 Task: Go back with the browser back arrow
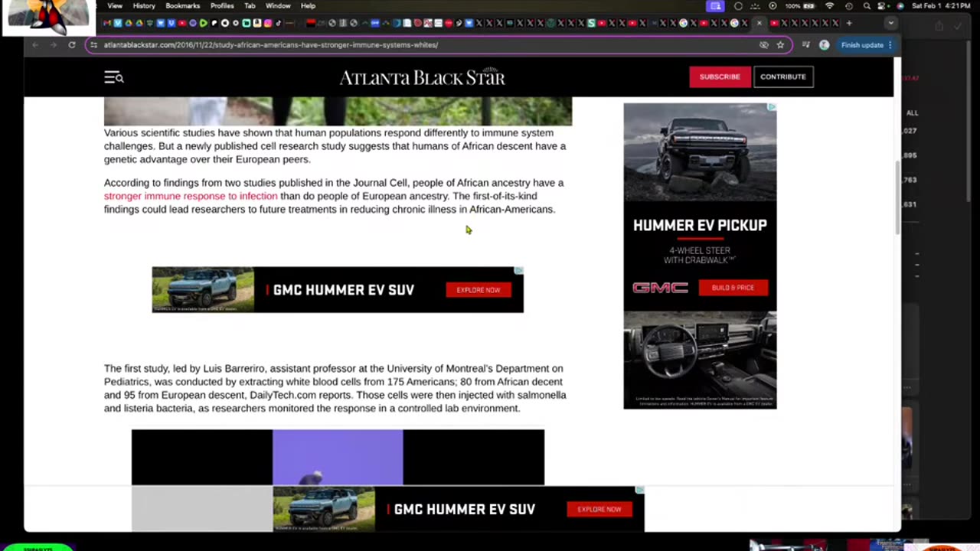click(35, 45)
